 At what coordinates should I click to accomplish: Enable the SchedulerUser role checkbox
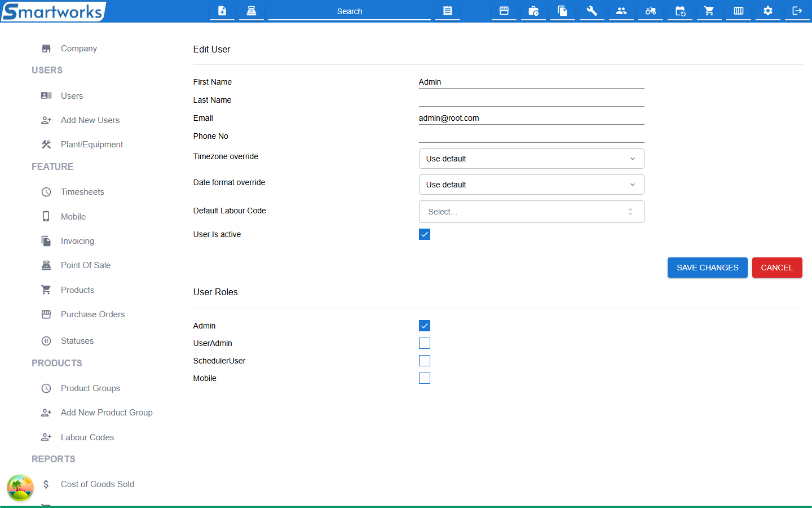pyautogui.click(x=425, y=361)
